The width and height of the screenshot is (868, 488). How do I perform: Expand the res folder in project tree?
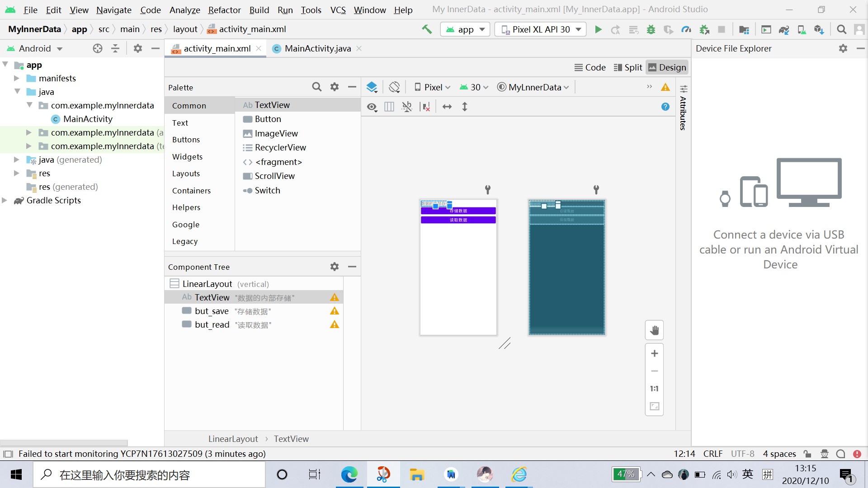[x=17, y=173]
